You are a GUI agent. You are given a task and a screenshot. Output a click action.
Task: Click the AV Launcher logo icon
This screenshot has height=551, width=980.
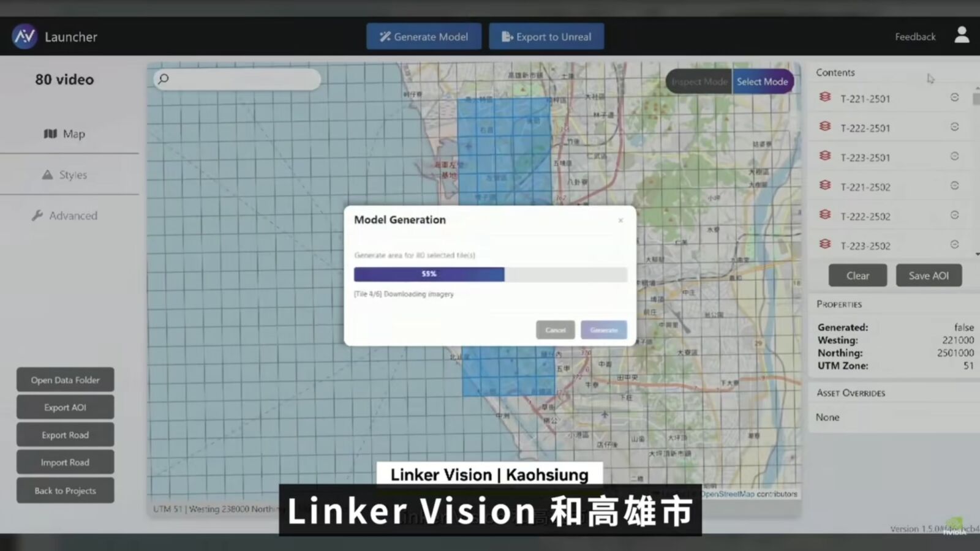24,37
